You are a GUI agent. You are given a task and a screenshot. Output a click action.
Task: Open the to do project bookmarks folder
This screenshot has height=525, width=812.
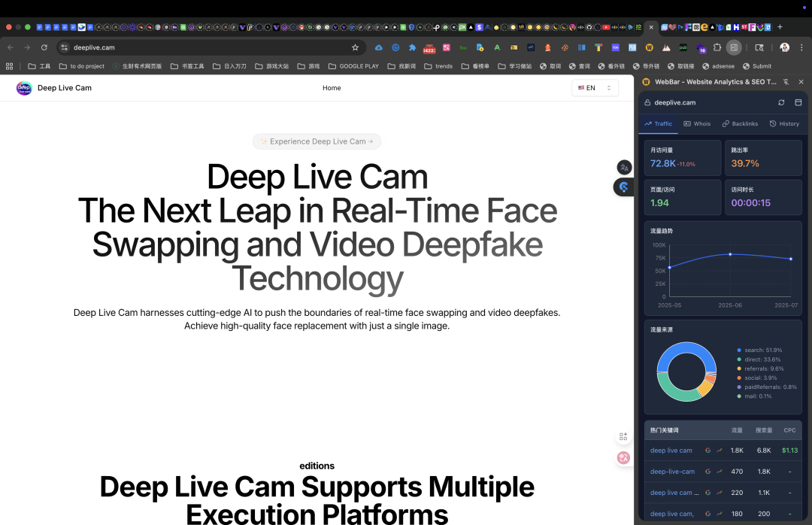[82, 66]
